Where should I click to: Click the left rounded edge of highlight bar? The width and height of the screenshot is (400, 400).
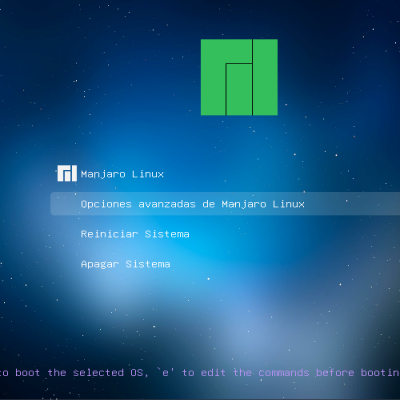pyautogui.click(x=54, y=204)
